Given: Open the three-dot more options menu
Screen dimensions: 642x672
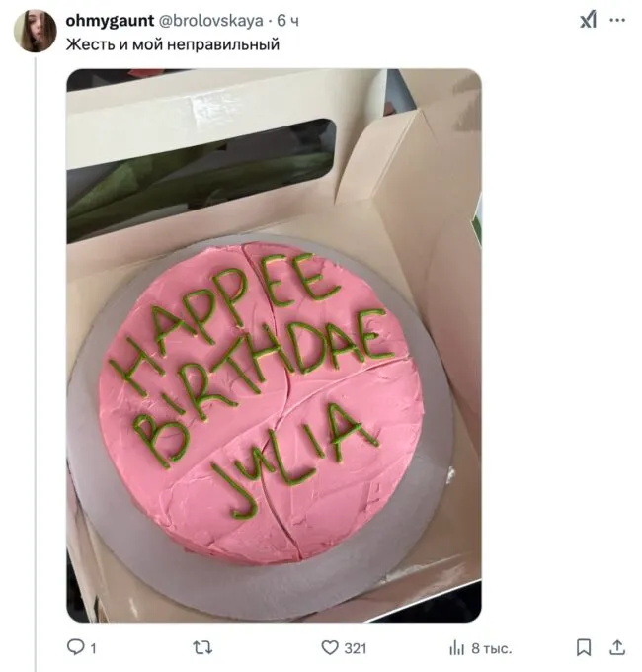Looking at the screenshot, I should (x=617, y=20).
